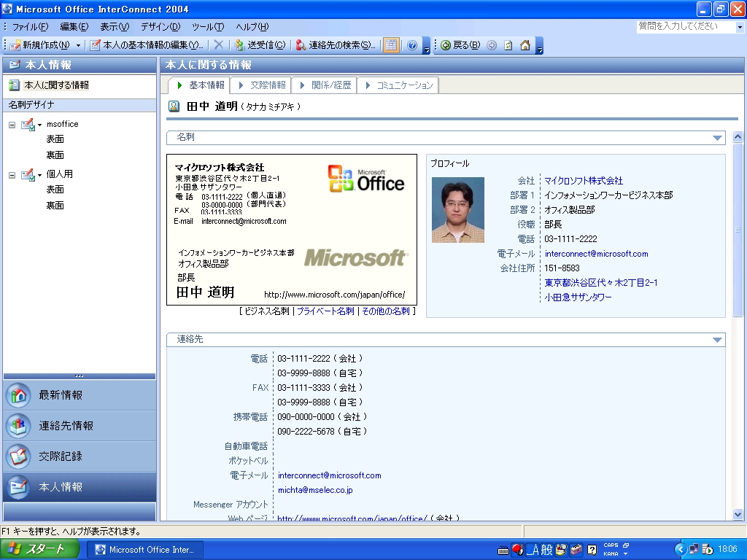Viewport: 747px width, 560px height.
Task: Click the contact icon beside 田中 道明
Action: pyautogui.click(x=174, y=106)
